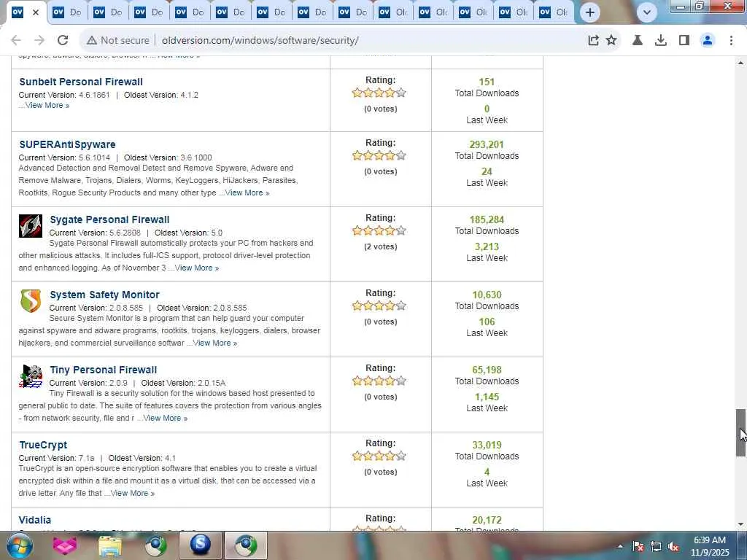Viewport: 747px width, 560px height.
Task: Click 293,201 total downloads for SUPERAntiSpyware
Action: [487, 144]
